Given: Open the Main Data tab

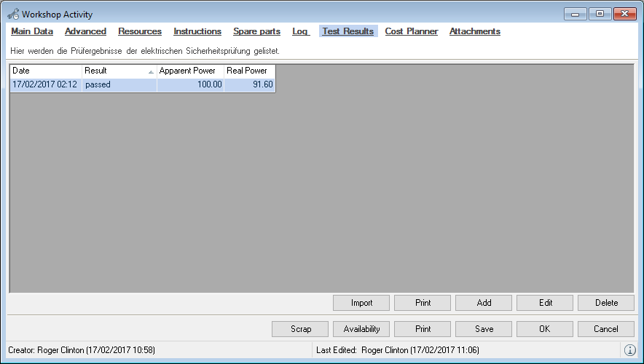Looking at the screenshot, I should tap(32, 31).
